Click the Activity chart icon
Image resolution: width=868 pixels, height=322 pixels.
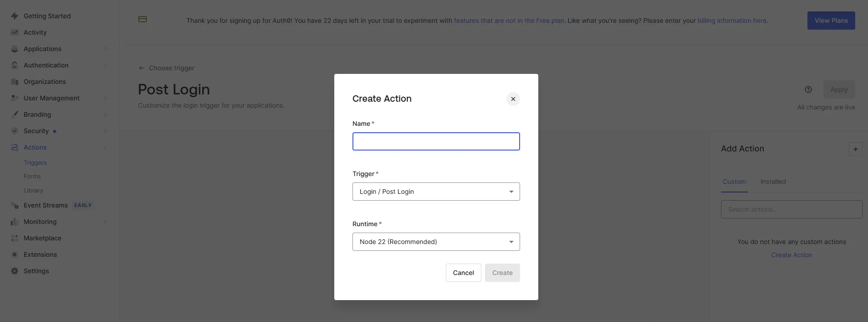click(x=15, y=32)
